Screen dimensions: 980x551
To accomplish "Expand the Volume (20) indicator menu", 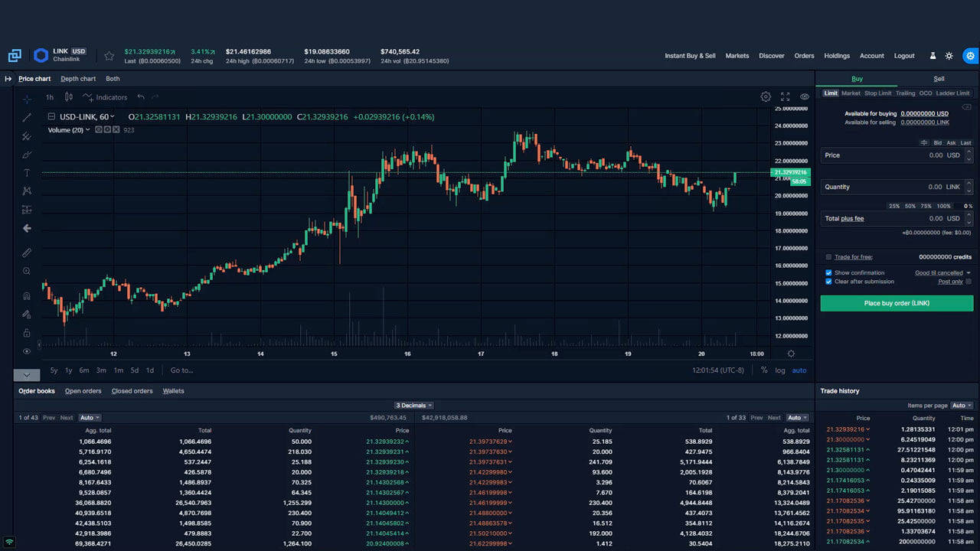I will click(87, 130).
